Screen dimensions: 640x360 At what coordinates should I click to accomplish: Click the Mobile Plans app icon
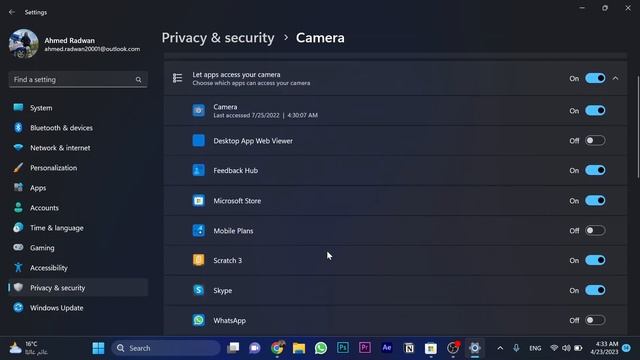point(199,230)
